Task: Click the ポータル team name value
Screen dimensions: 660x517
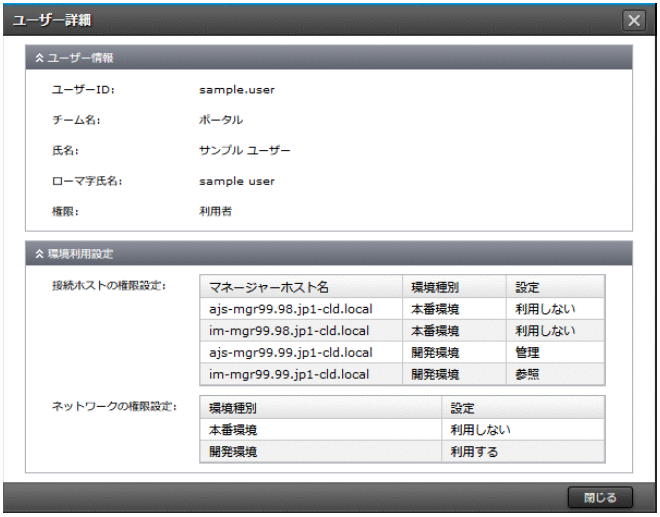Action: point(221,120)
